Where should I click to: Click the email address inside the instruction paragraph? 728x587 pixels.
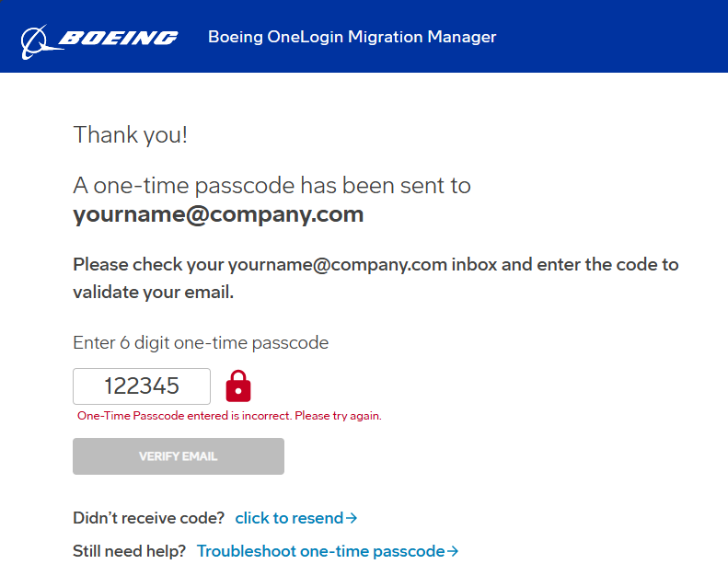pyautogui.click(x=338, y=265)
